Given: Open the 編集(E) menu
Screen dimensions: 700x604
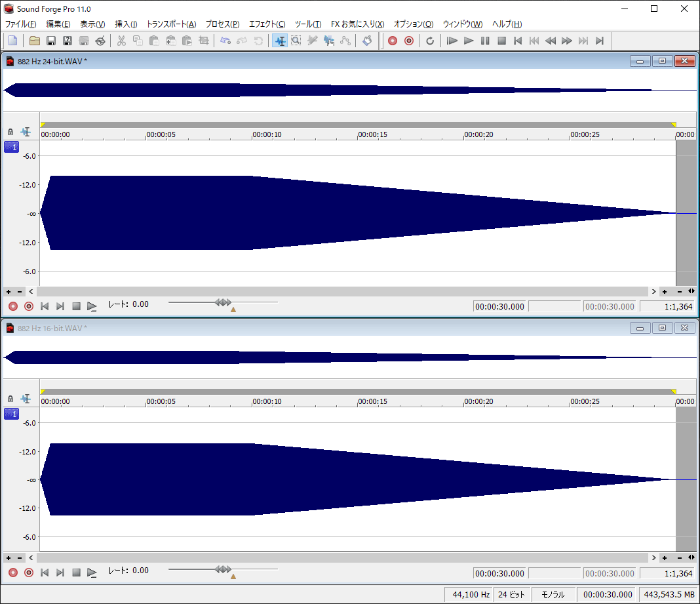Looking at the screenshot, I should [x=58, y=24].
